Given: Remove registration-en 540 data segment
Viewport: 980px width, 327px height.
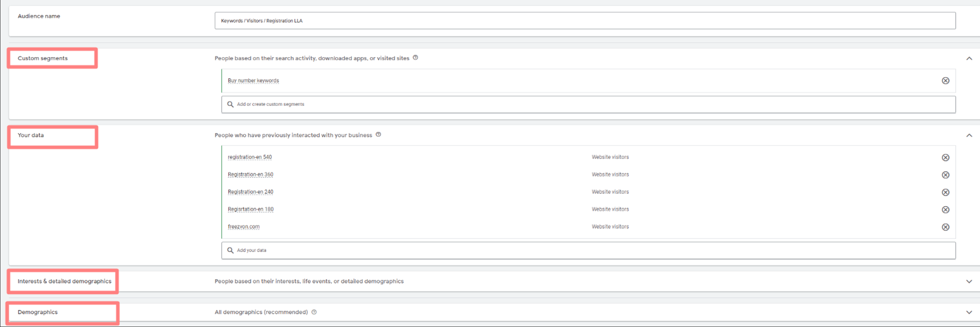Looking at the screenshot, I should tap(945, 158).
